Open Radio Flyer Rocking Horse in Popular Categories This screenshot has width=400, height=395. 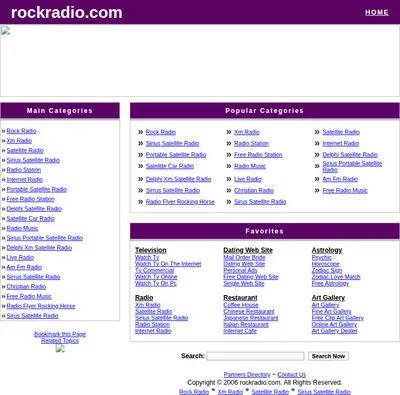point(180,202)
